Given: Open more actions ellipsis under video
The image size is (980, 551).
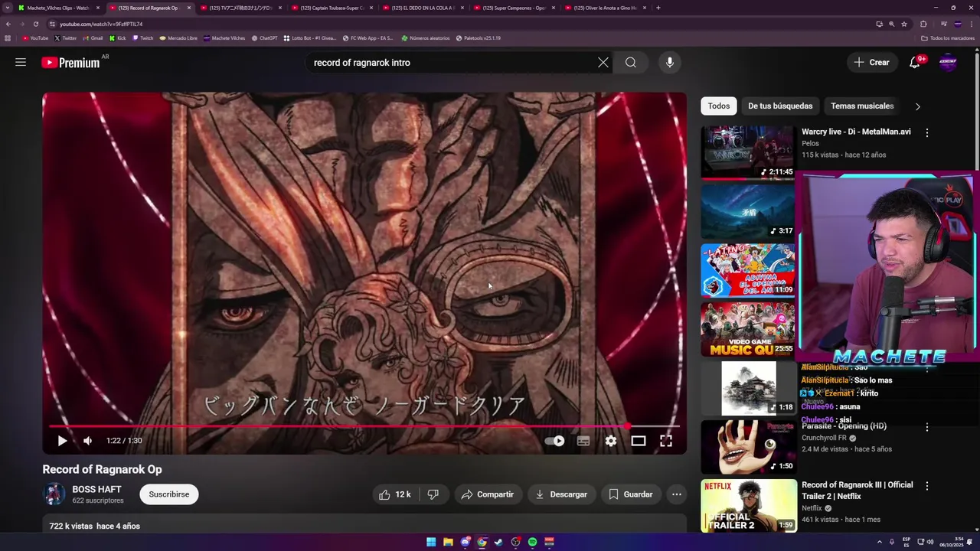Looking at the screenshot, I should (x=677, y=494).
